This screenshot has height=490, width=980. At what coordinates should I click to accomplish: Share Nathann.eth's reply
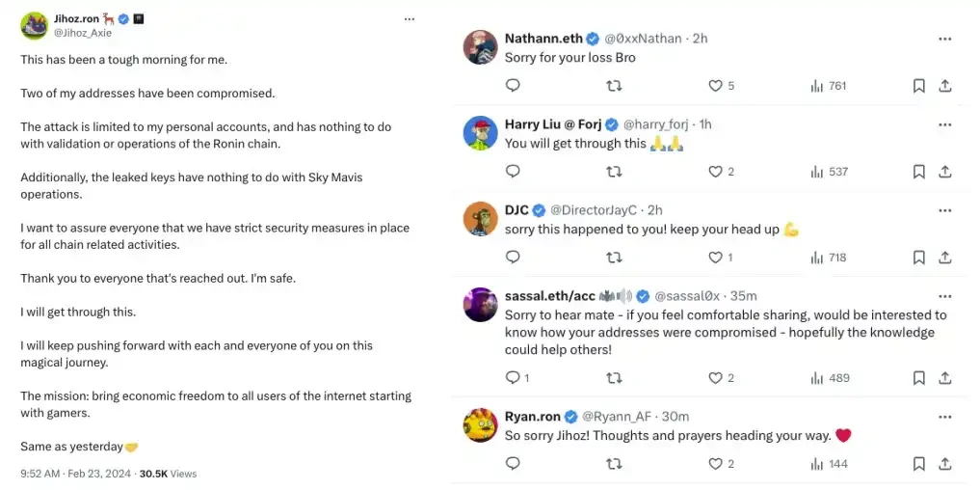pyautogui.click(x=945, y=86)
